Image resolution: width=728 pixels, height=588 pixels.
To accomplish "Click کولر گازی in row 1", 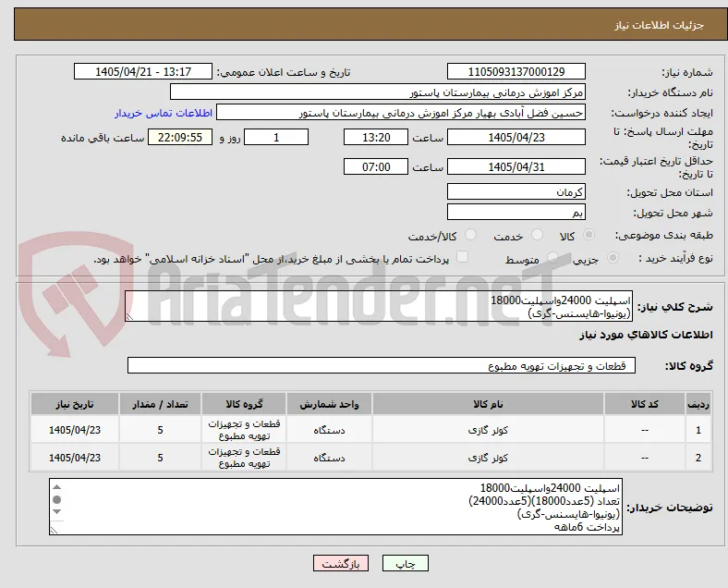I will click(488, 430).
